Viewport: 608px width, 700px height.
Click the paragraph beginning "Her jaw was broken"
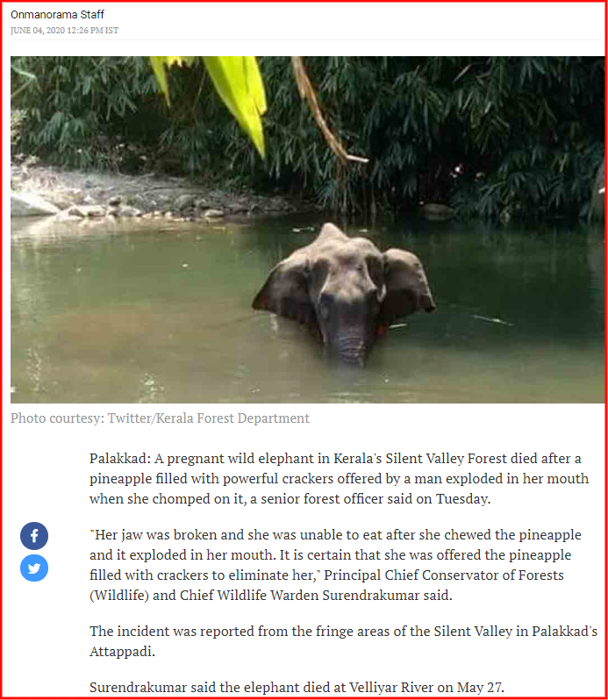(335, 565)
